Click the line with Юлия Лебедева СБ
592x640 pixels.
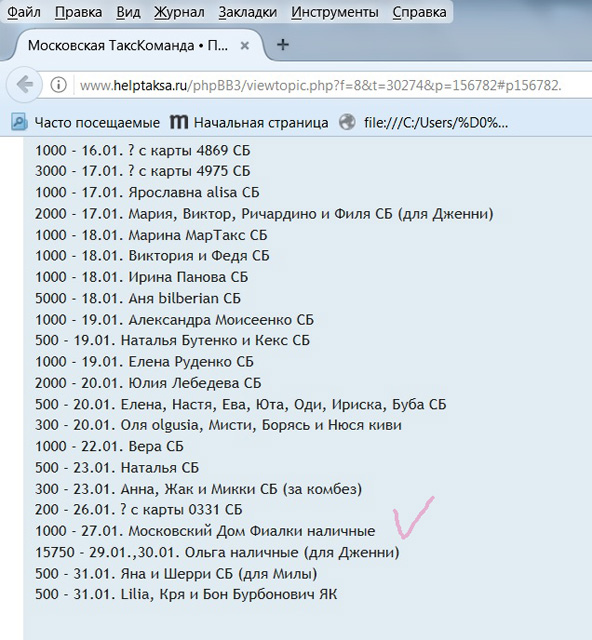click(148, 383)
